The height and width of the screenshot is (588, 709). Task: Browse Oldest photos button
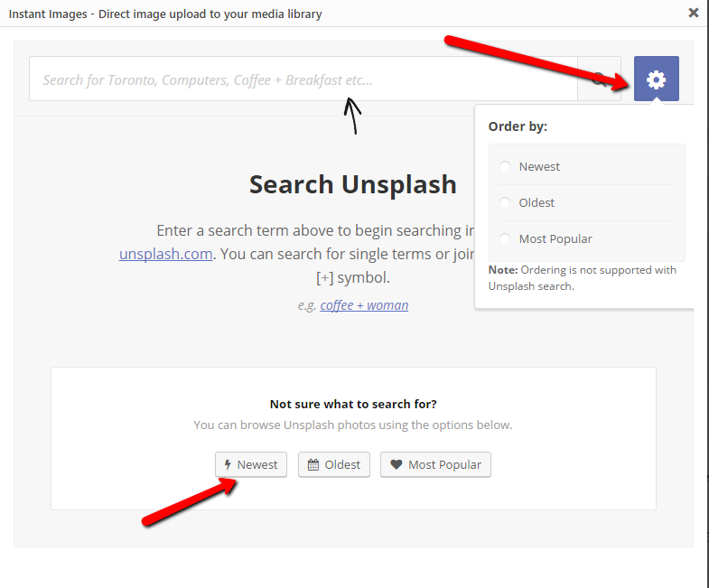click(x=334, y=464)
